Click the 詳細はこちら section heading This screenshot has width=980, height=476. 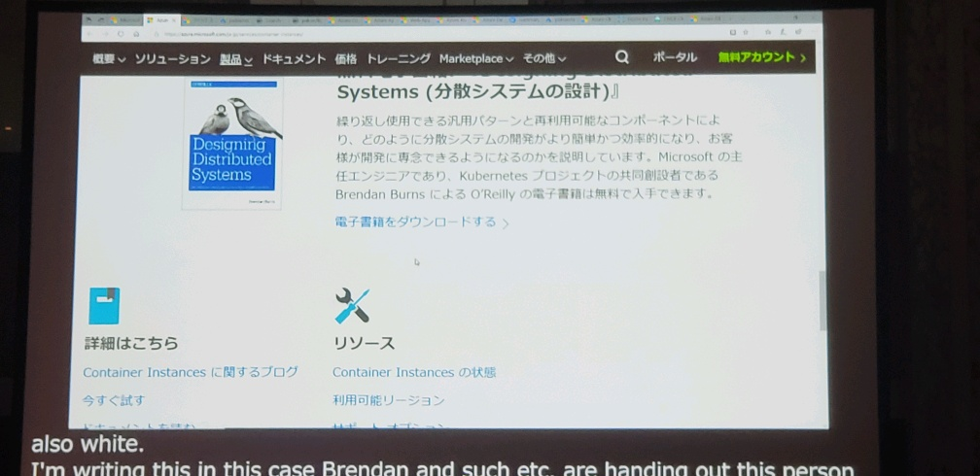coord(131,343)
